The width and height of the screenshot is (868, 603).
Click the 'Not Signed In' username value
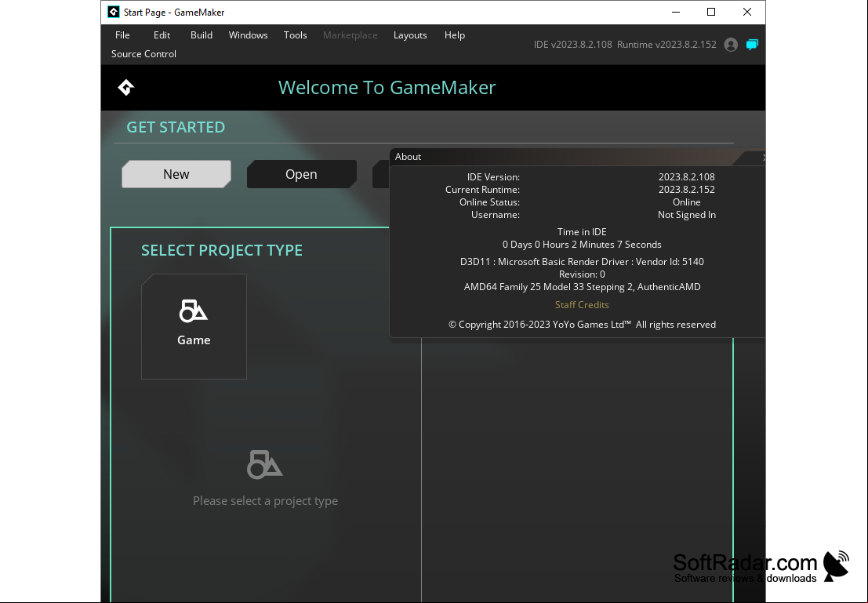click(686, 215)
